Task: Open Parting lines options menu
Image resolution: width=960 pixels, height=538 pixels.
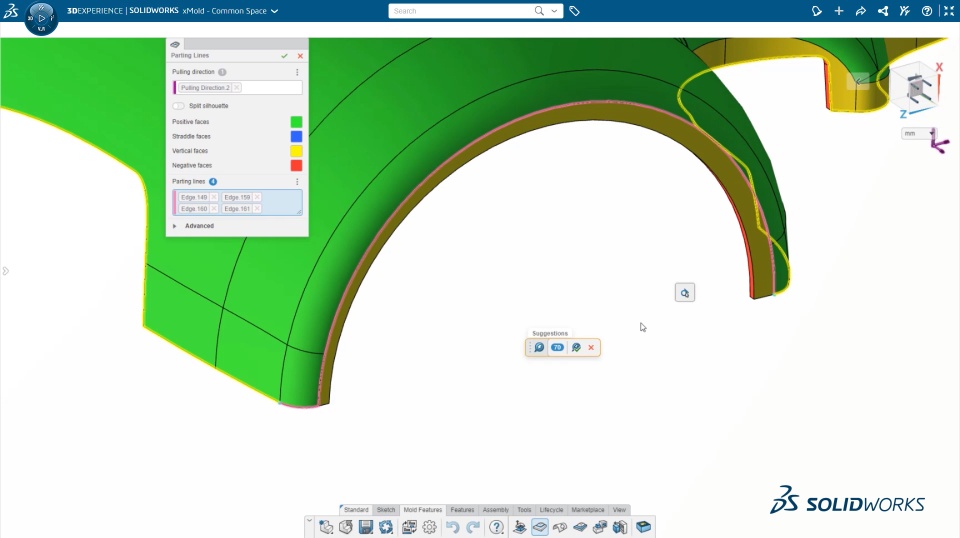Action: pyautogui.click(x=297, y=182)
